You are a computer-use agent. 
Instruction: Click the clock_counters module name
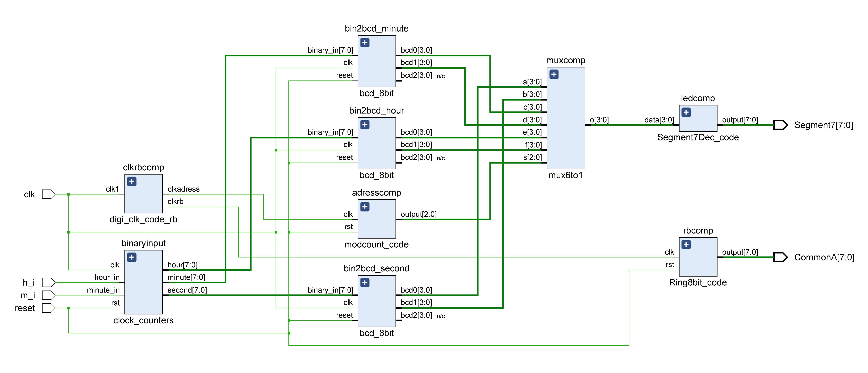click(x=144, y=320)
